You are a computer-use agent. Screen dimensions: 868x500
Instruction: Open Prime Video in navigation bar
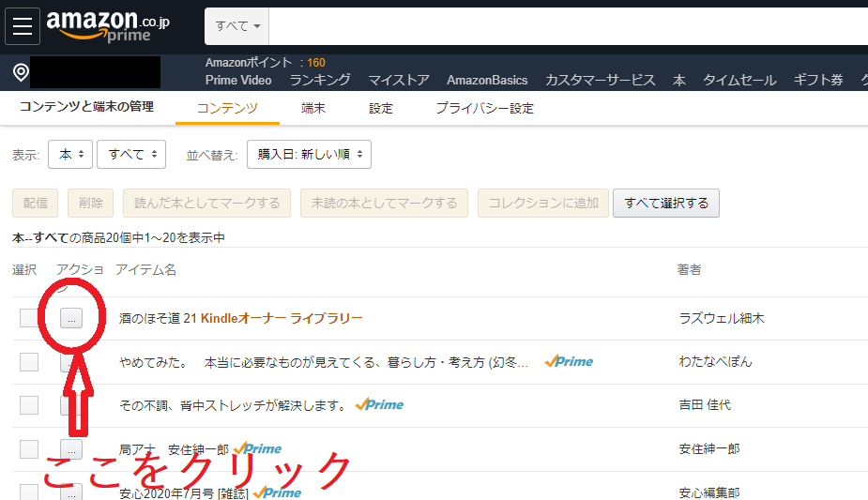tap(238, 80)
